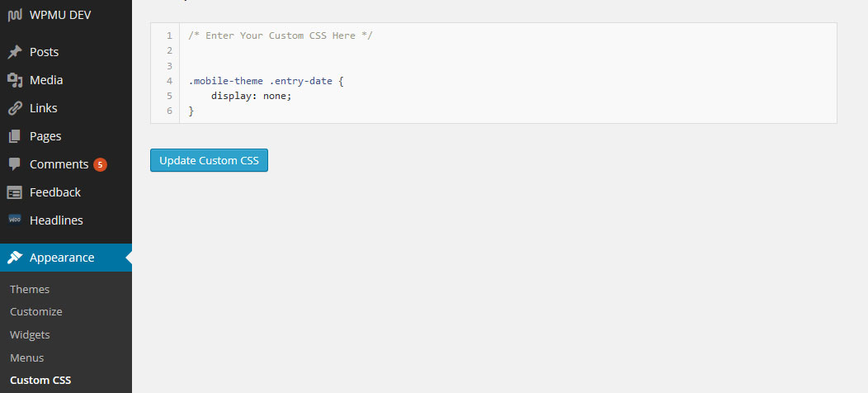Click the Update Custom CSS button
The height and width of the screenshot is (393, 868).
[x=210, y=160]
